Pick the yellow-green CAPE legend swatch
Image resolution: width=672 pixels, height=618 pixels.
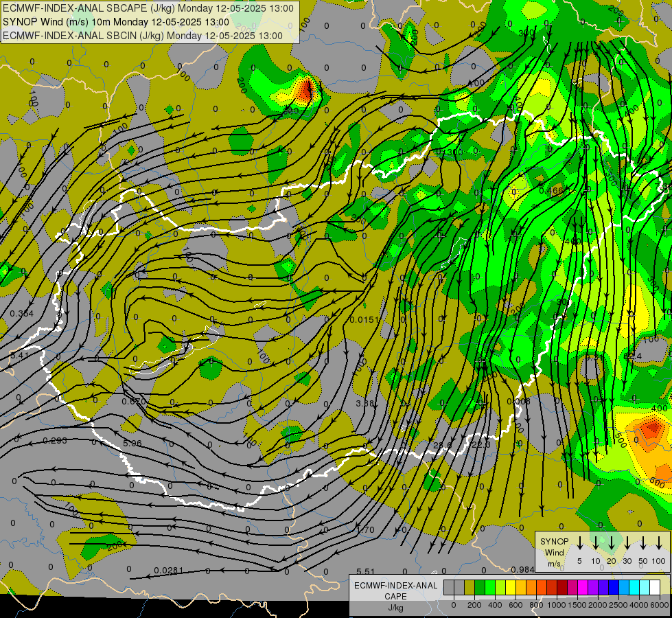coord(500,587)
